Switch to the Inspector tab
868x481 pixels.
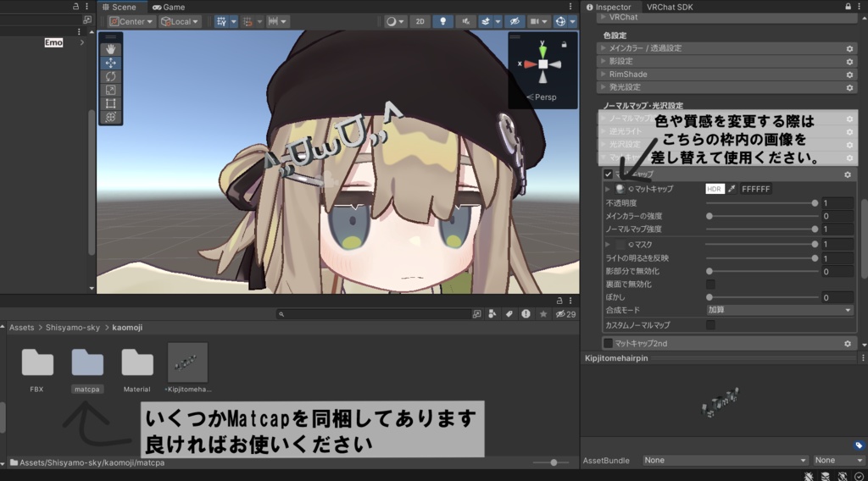(x=609, y=7)
